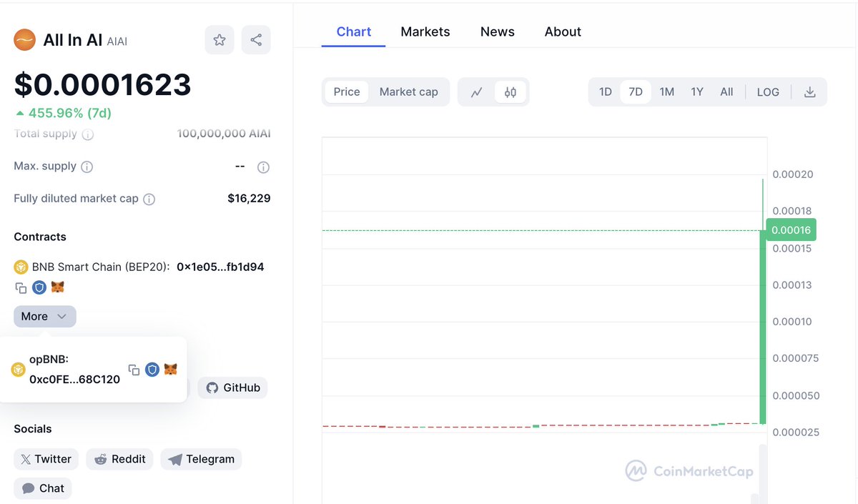
Task: Open Fully diluted market cap info icon
Action: 149,199
